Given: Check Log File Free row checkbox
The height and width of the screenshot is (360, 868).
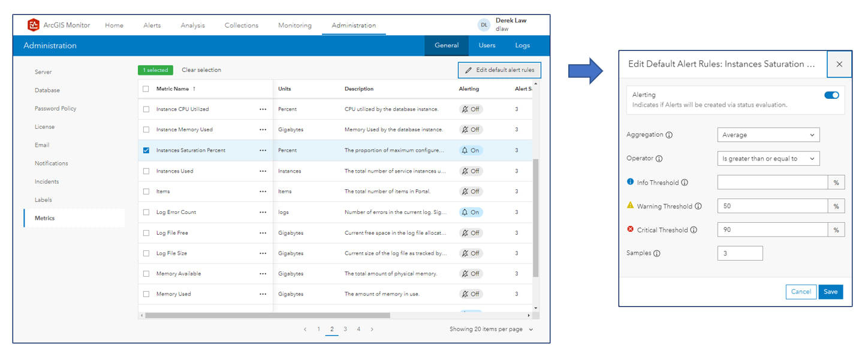Looking at the screenshot, I should pos(146,233).
